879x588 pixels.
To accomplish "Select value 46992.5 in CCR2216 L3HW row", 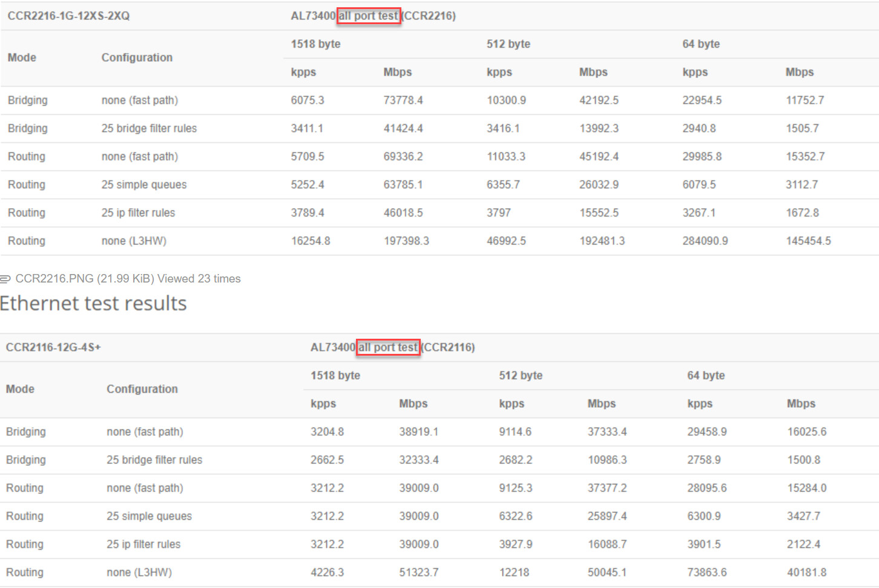I will point(506,241).
